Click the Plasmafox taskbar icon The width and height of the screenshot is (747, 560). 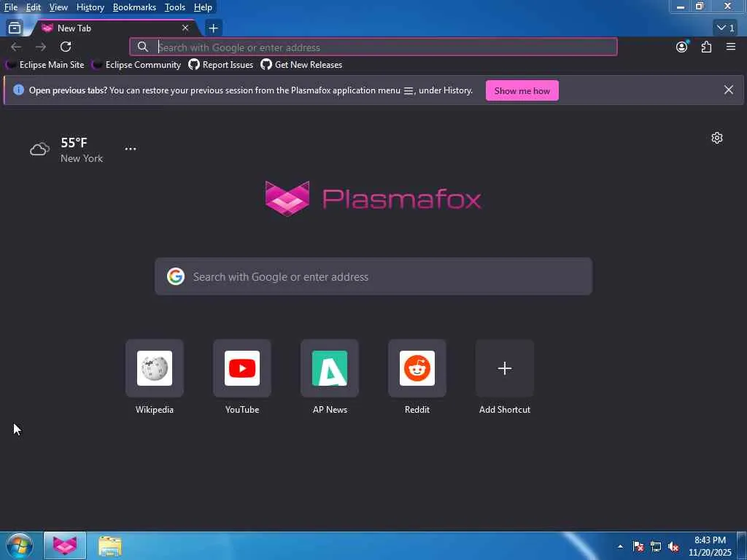(x=65, y=545)
